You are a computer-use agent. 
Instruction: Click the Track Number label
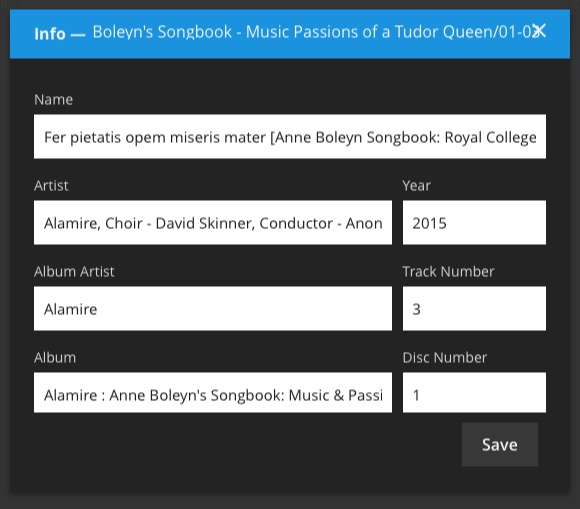click(x=448, y=272)
